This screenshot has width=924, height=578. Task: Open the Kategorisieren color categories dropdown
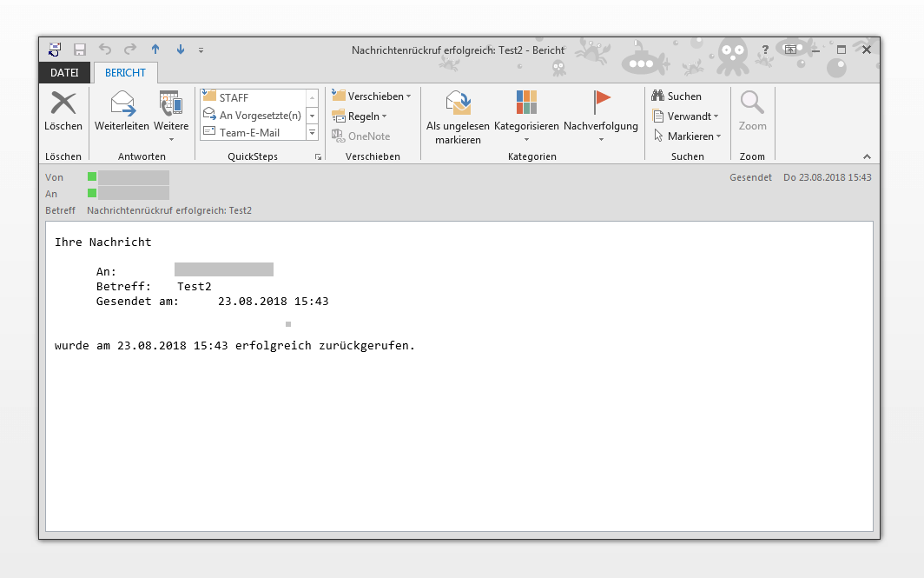click(526, 126)
